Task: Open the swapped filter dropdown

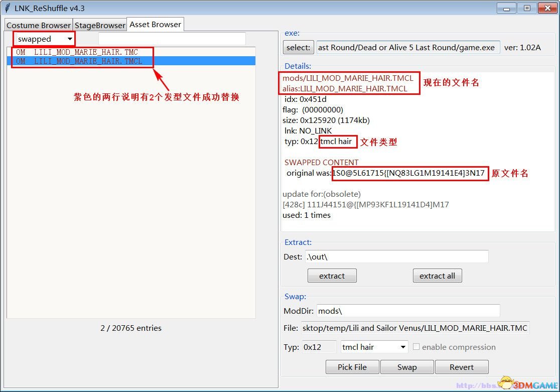Action: pos(44,39)
